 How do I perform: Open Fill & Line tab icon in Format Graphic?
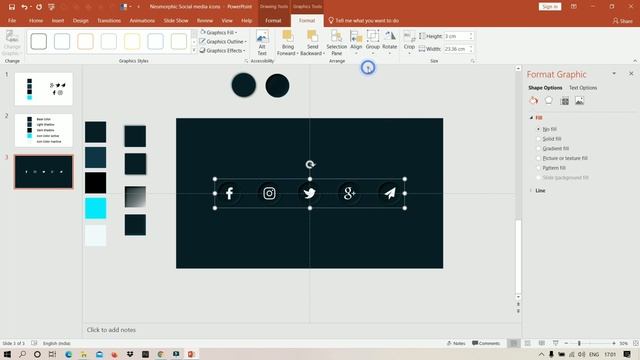point(533,100)
